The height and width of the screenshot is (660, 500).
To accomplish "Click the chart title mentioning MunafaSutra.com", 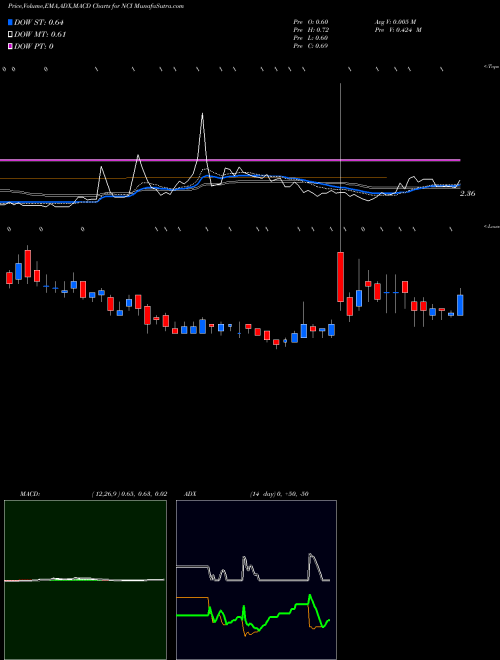I will pos(96,6).
